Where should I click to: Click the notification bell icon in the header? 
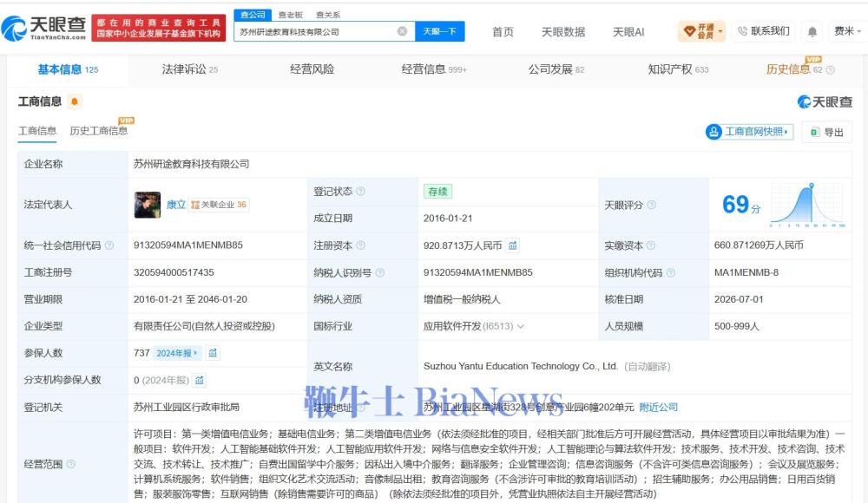(812, 31)
